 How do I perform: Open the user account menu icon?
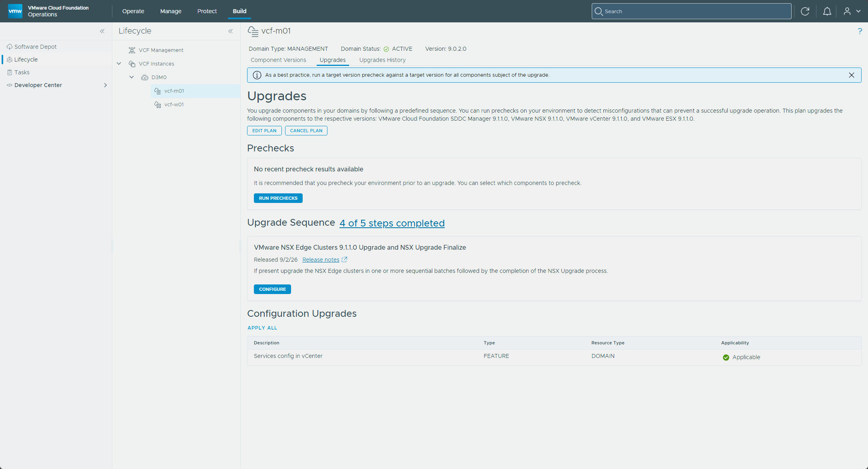[x=847, y=11]
